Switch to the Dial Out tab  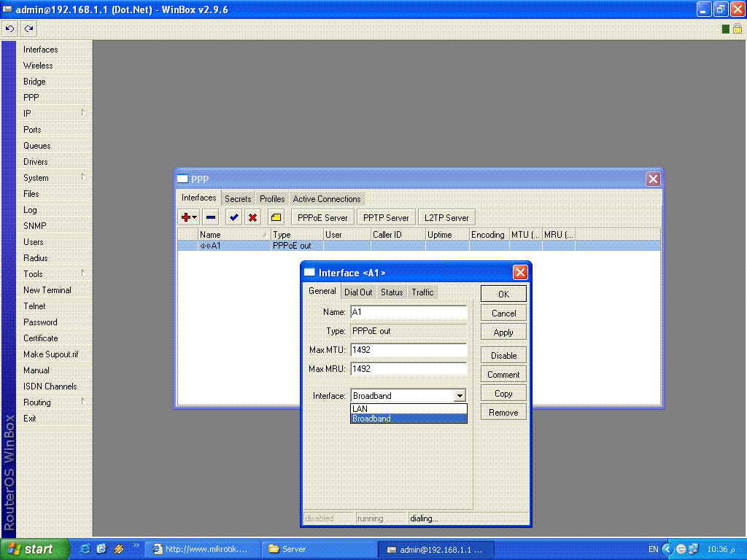[358, 292]
